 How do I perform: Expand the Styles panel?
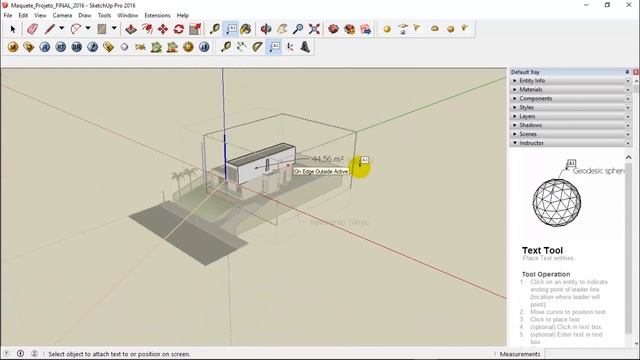click(x=571, y=107)
